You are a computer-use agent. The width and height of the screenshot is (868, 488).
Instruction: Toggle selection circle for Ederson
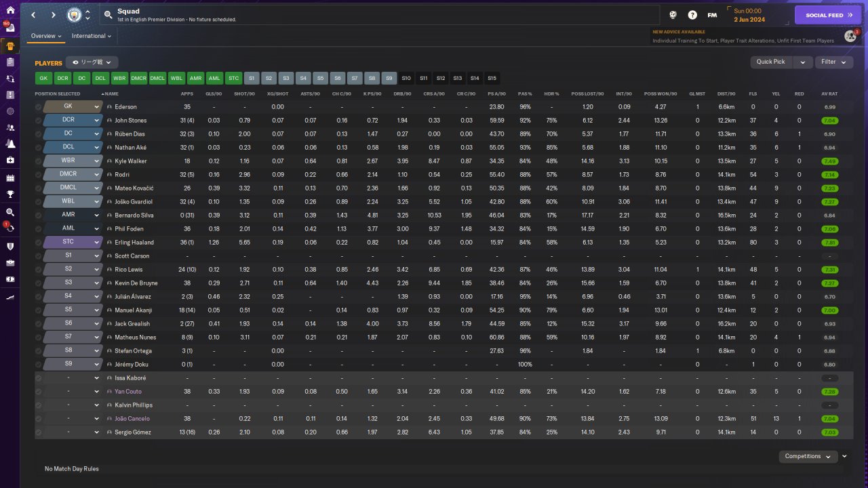39,107
